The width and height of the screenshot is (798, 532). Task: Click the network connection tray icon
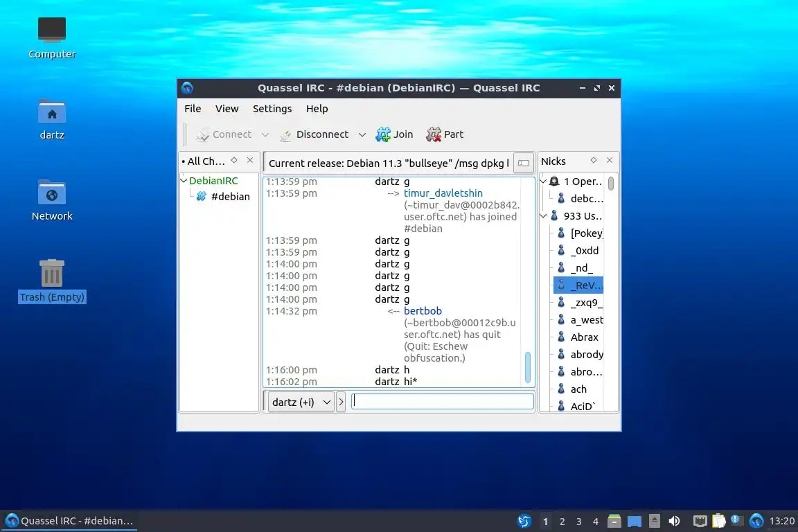(x=700, y=521)
